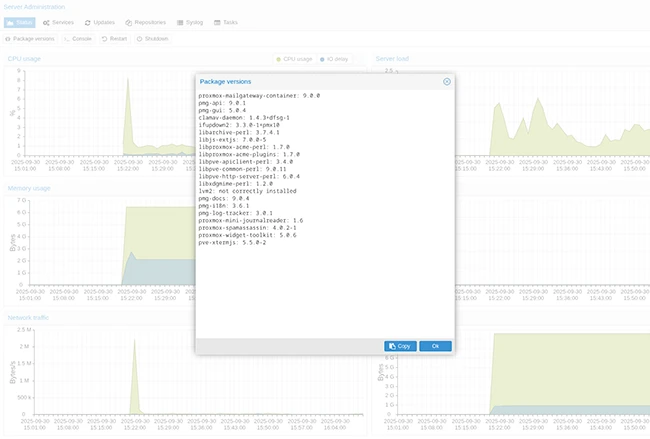Copy the package versions list
The width and height of the screenshot is (650, 439).
(x=400, y=345)
